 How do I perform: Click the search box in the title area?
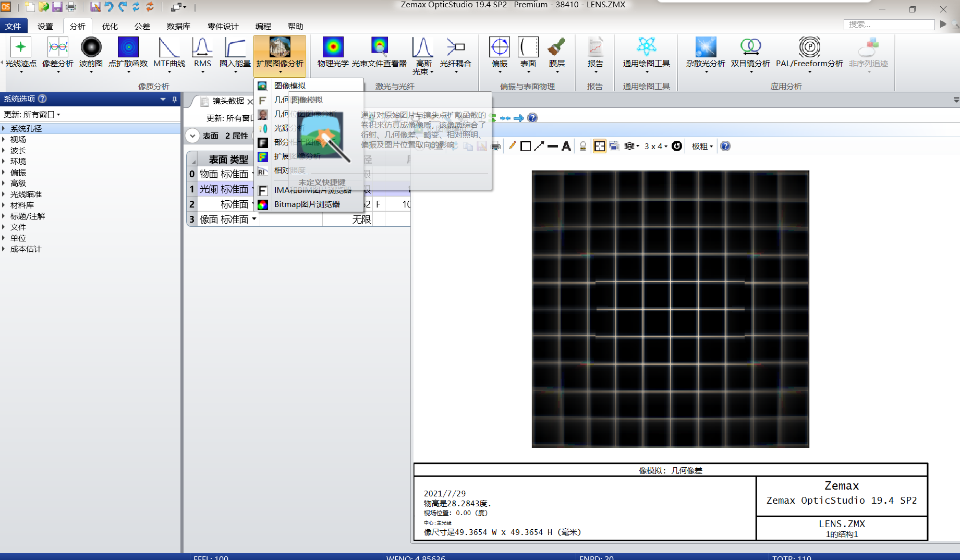pyautogui.click(x=889, y=25)
